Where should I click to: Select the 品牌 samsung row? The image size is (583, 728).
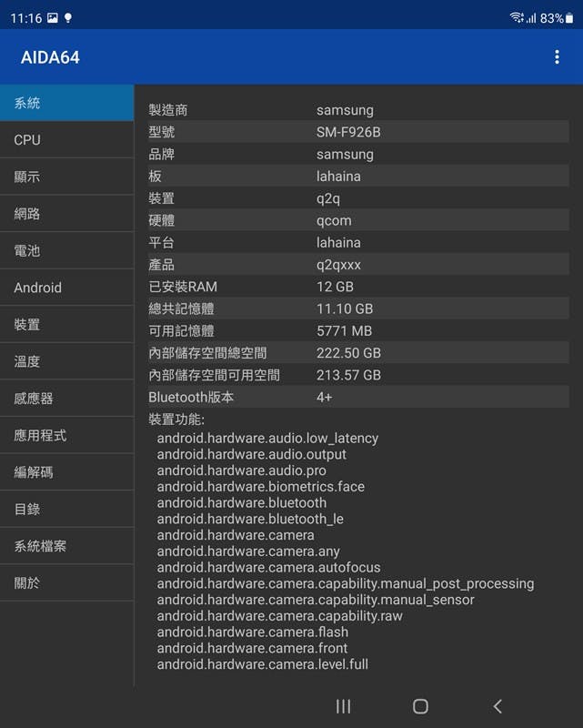[x=358, y=154]
